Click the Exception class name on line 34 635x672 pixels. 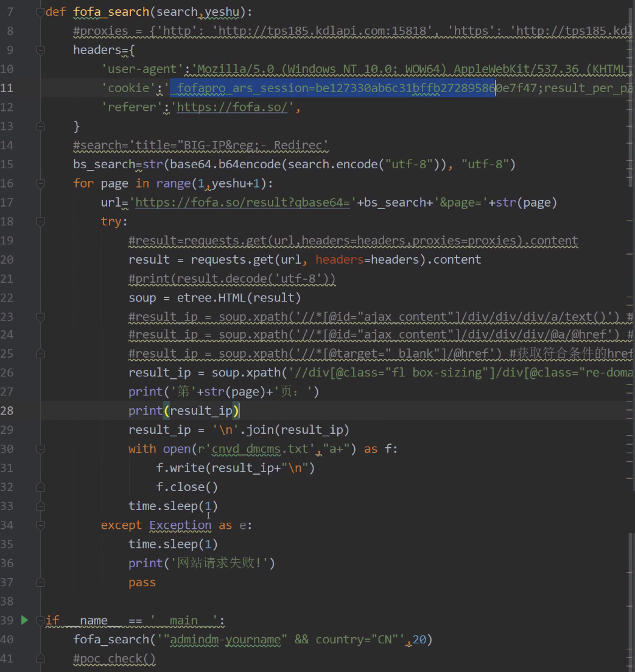pyautogui.click(x=180, y=525)
